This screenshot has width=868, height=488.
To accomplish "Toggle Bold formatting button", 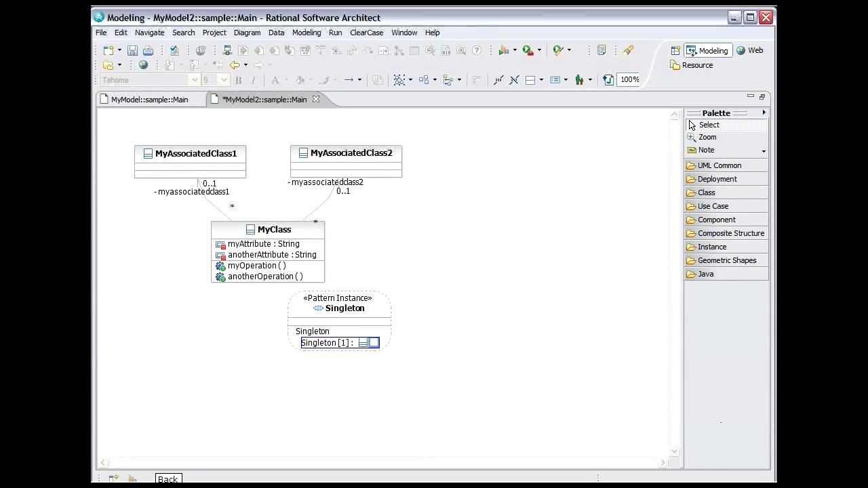I will [x=238, y=80].
